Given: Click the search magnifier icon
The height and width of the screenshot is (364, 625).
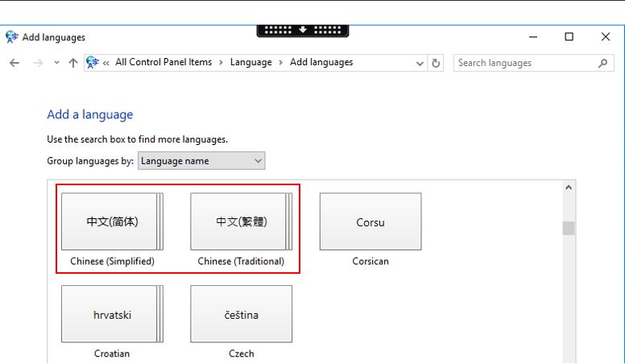Looking at the screenshot, I should pos(603,63).
